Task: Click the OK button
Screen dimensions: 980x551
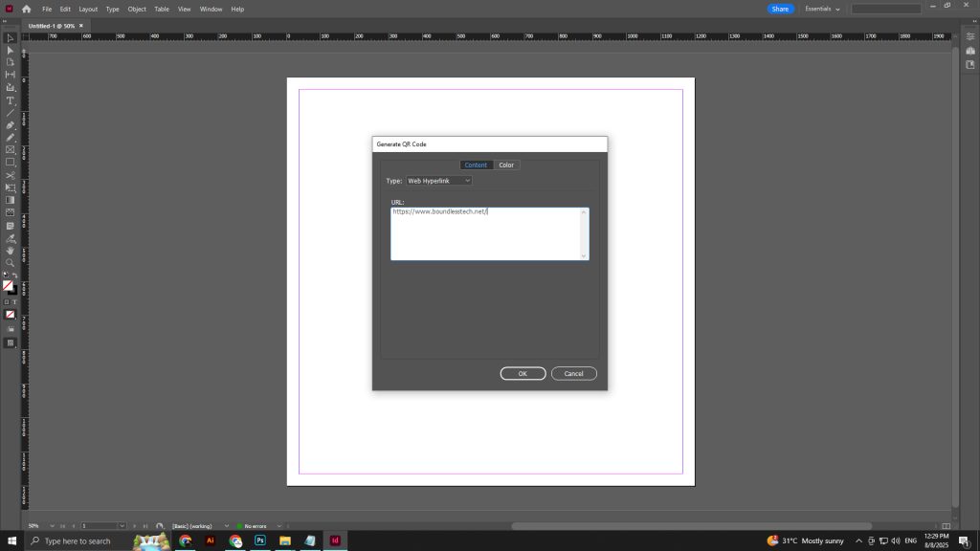Action: click(x=523, y=373)
